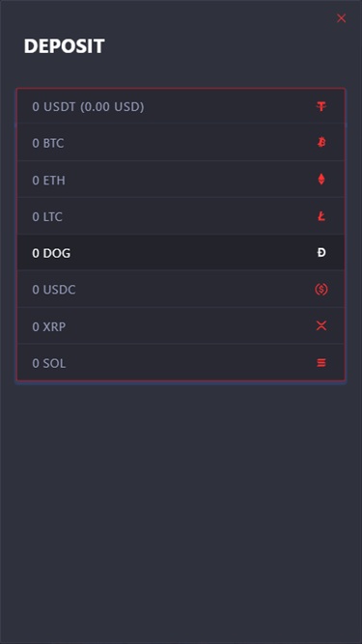362x644 pixels.
Task: Select the 0 USDT (0.00 USD) option
Action: [x=181, y=107]
